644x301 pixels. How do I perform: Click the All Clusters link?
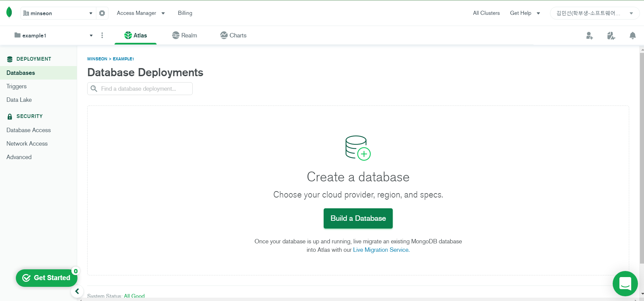click(486, 13)
